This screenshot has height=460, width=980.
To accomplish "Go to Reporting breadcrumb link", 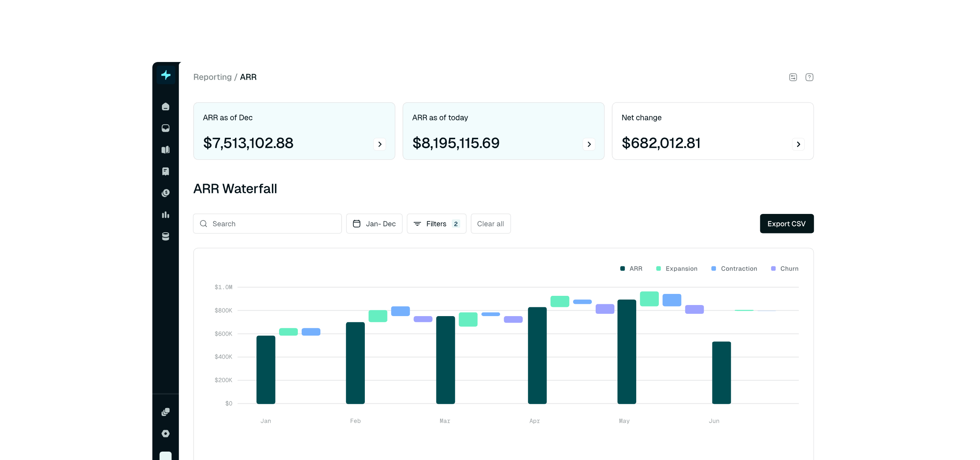I will click(212, 77).
